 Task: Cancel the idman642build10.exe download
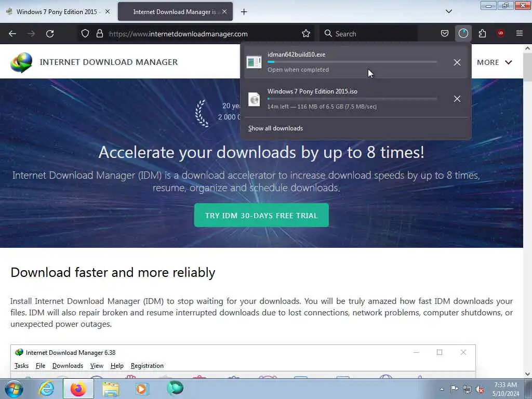tap(457, 62)
